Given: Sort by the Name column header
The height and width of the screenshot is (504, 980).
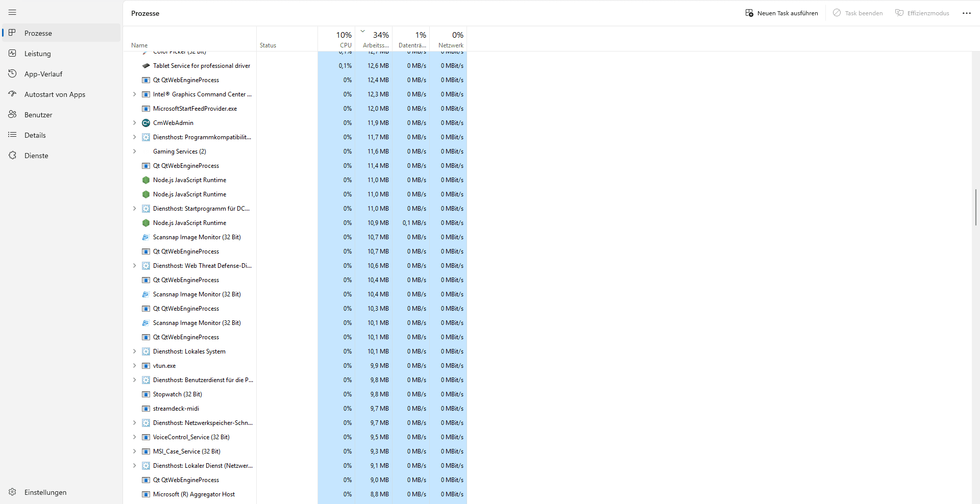Looking at the screenshot, I should click(190, 39).
